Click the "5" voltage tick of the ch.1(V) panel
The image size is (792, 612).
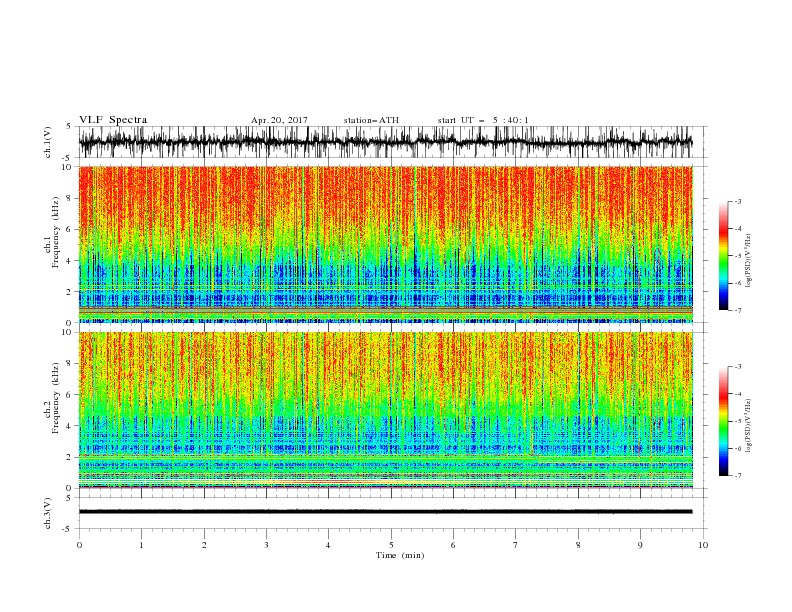click(x=70, y=127)
